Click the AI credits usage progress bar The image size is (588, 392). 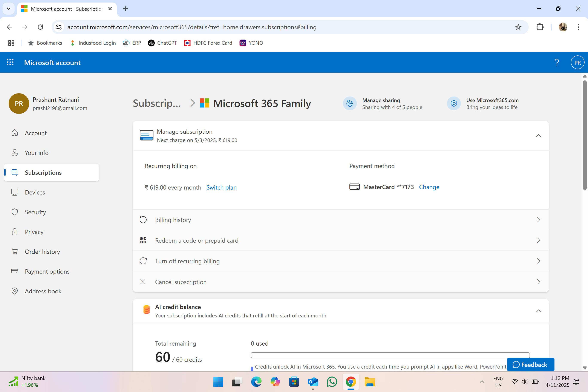(x=390, y=355)
